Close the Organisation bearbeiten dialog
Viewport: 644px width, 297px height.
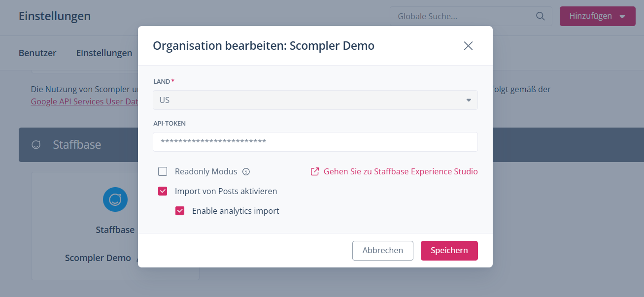468,46
